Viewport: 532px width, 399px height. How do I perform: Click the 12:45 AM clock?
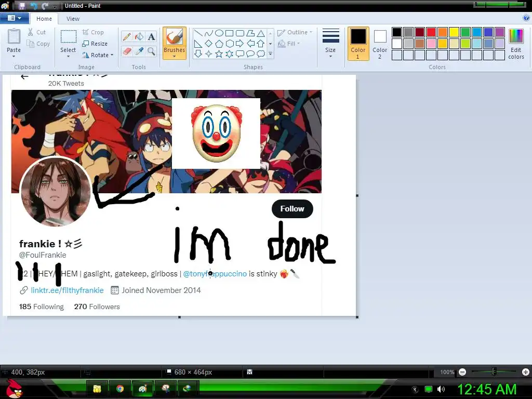click(x=487, y=389)
